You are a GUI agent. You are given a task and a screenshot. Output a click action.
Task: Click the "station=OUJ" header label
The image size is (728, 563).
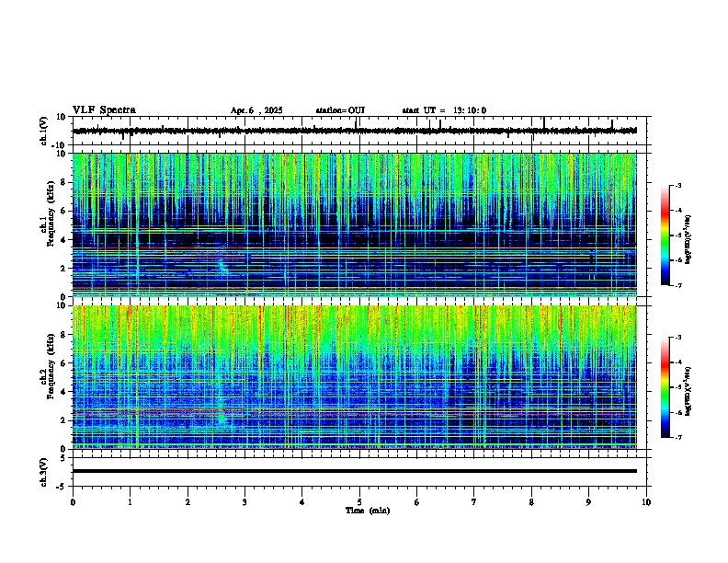pyautogui.click(x=340, y=110)
